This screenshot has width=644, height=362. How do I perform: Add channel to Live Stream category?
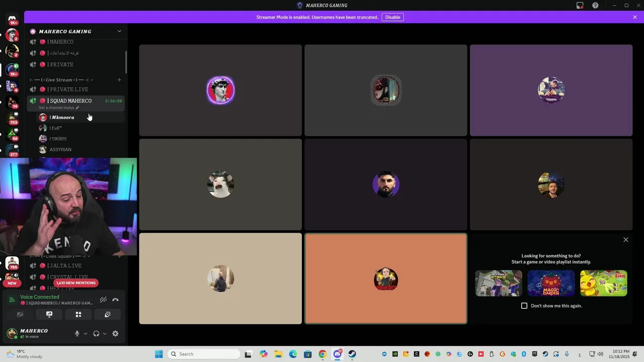coord(119,80)
